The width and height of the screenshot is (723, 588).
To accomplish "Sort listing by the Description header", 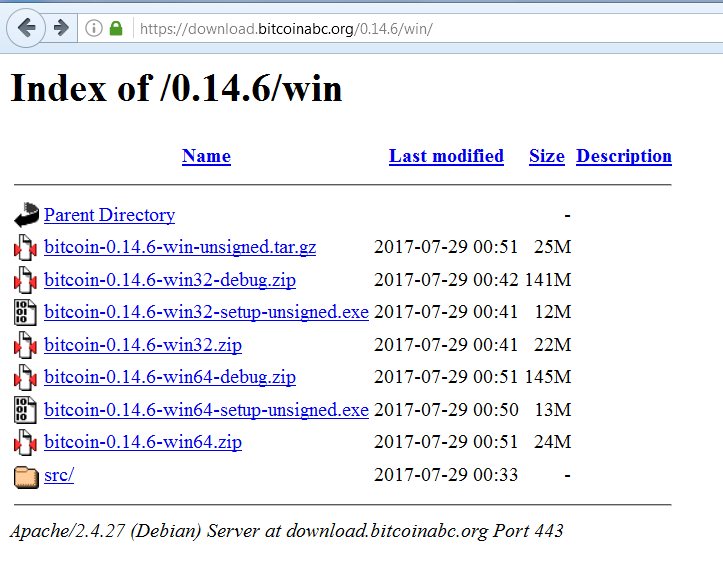I will [624, 156].
